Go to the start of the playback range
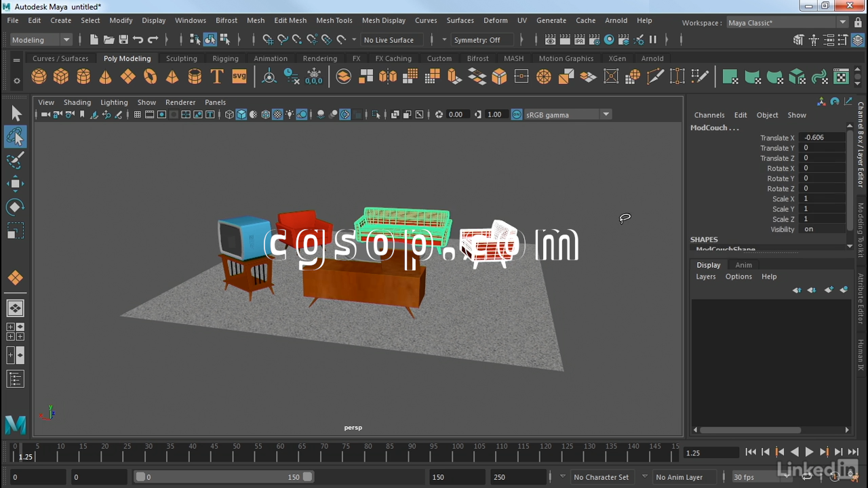This screenshot has width=868, height=488. 751,452
